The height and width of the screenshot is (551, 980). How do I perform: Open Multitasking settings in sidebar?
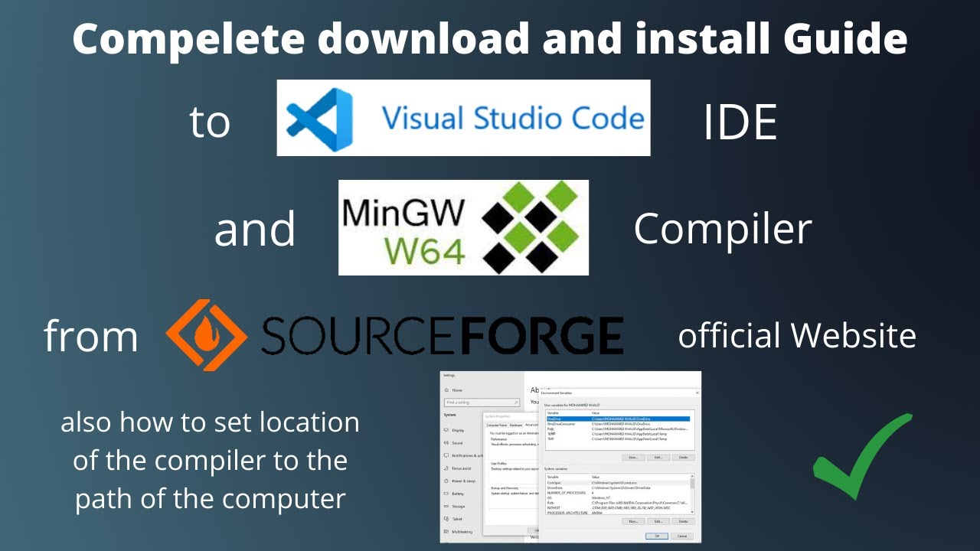point(459,532)
